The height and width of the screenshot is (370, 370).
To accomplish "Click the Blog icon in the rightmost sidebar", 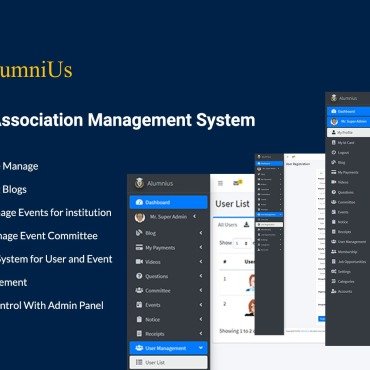I will [x=333, y=162].
